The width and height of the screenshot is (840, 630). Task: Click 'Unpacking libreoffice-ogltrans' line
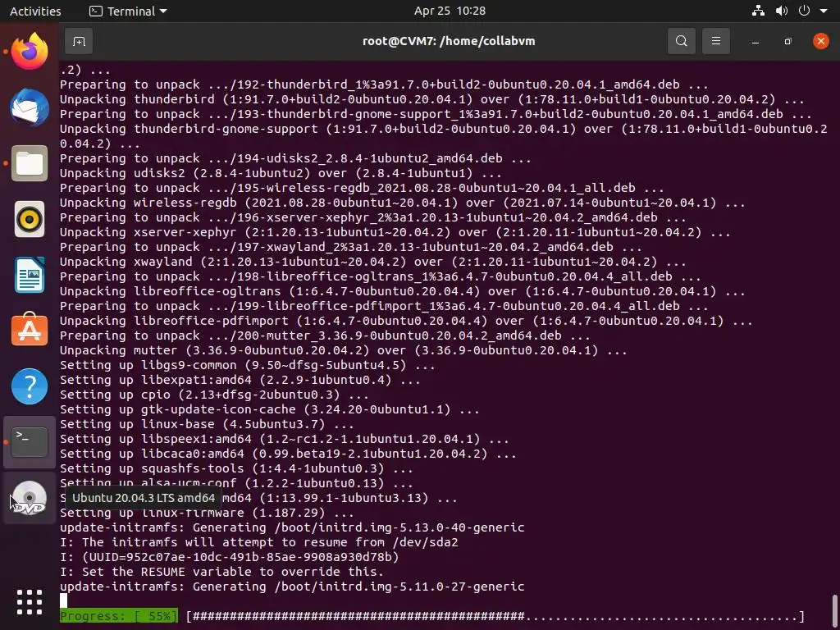(402, 291)
